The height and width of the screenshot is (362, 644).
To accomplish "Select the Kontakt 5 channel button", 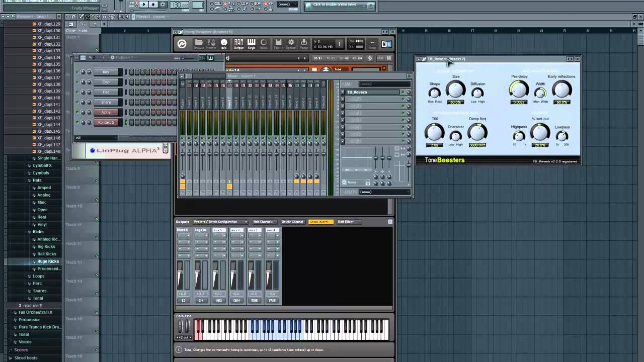I will [x=106, y=122].
